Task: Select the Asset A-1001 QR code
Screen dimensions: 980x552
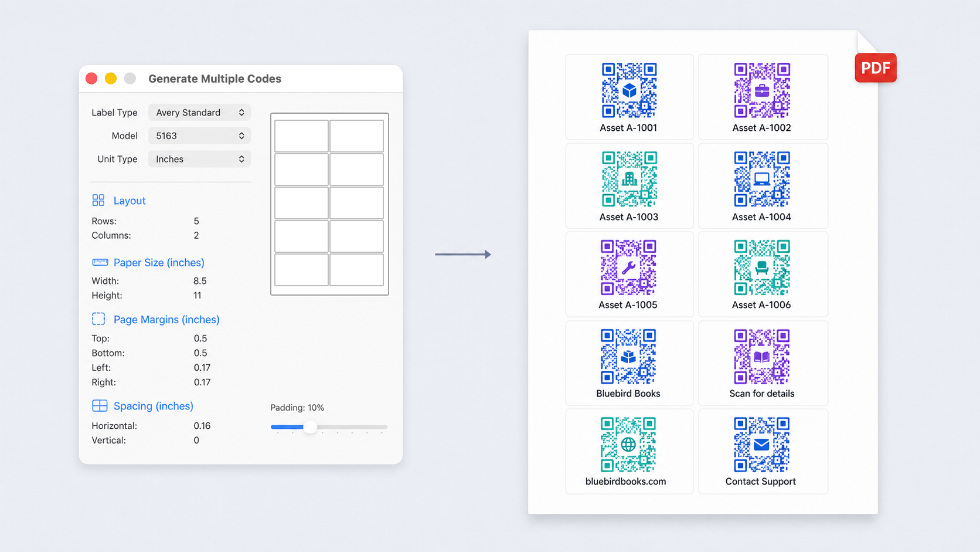Action: (629, 90)
